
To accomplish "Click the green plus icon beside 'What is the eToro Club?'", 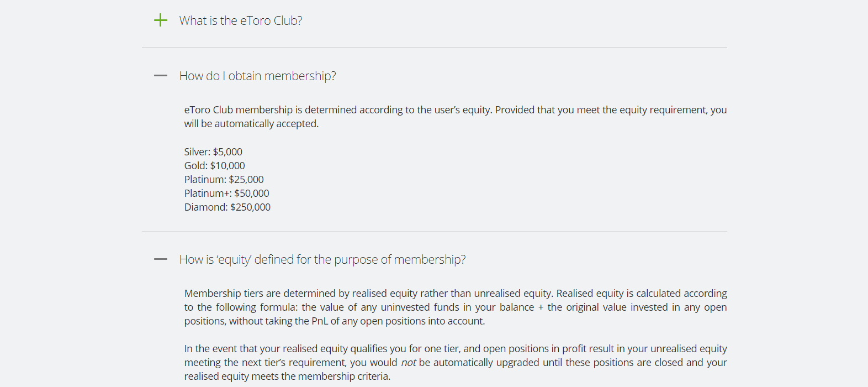I will [160, 20].
